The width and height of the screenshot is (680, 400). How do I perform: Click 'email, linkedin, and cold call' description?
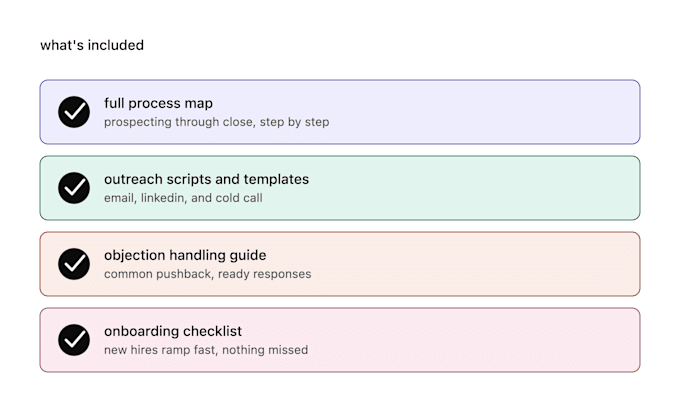(x=183, y=198)
